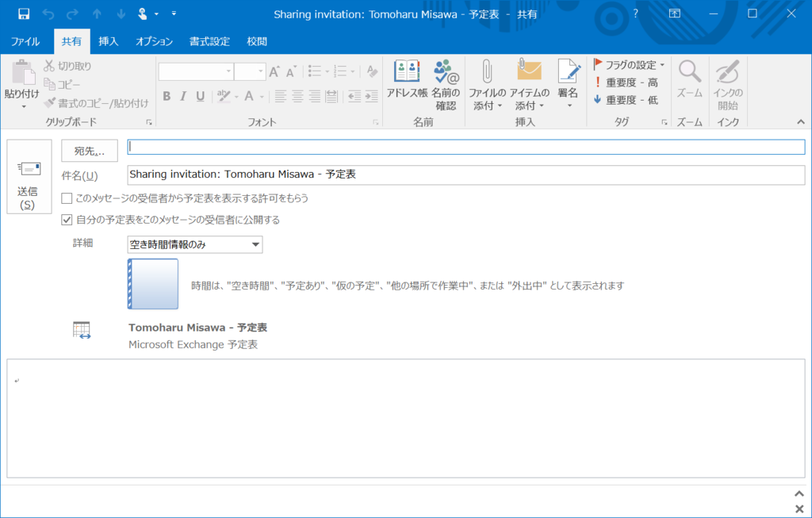Click the 件名 subject field

[466, 175]
